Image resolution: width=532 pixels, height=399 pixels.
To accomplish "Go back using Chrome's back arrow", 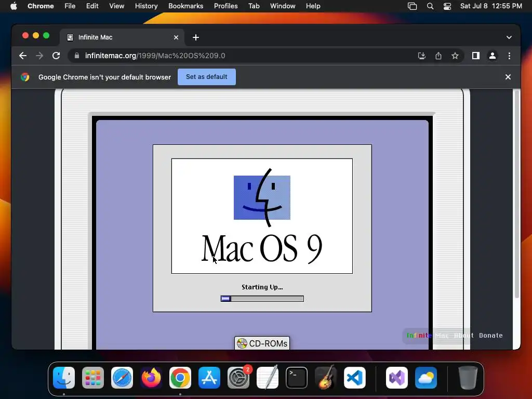I will pyautogui.click(x=23, y=56).
